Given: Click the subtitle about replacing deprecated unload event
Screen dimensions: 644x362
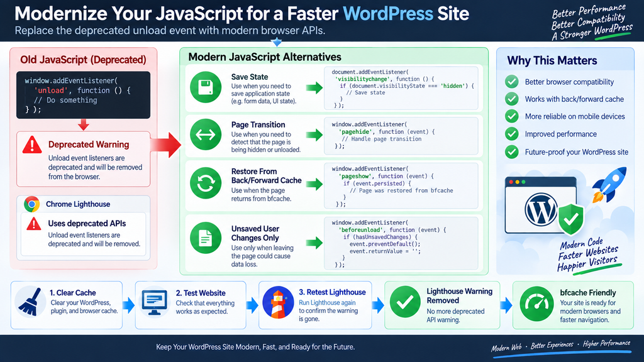Looking at the screenshot, I should 170,30.
